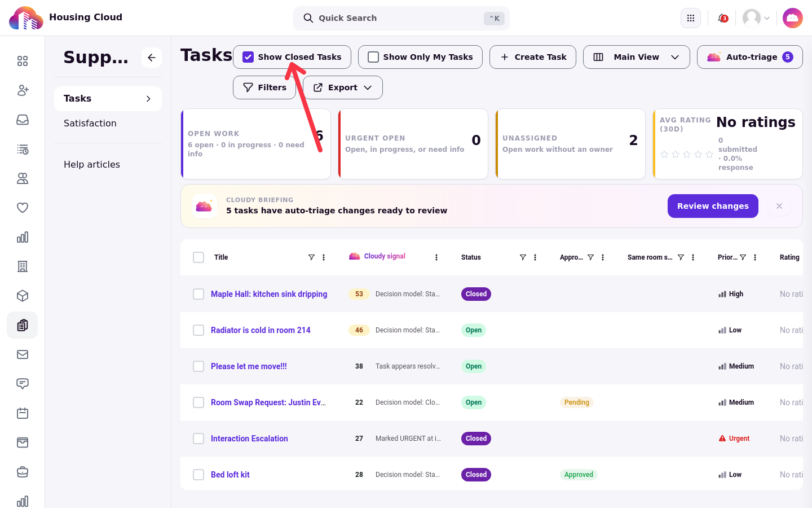The width and height of the screenshot is (812, 508).
Task: Select the Maple Hall: kitchen sink dripping row checkbox
Action: 198,294
